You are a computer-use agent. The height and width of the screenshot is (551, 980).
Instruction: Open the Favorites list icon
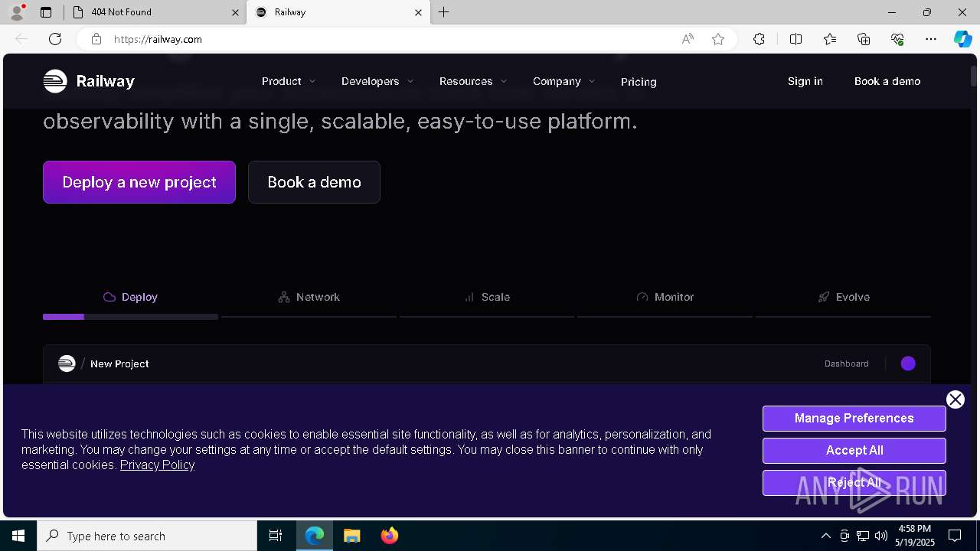point(830,39)
